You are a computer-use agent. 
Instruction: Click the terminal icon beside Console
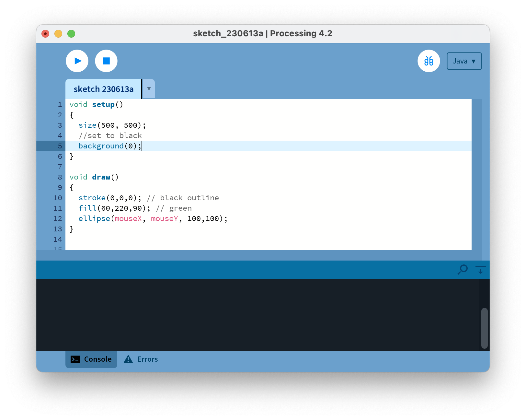coord(75,359)
